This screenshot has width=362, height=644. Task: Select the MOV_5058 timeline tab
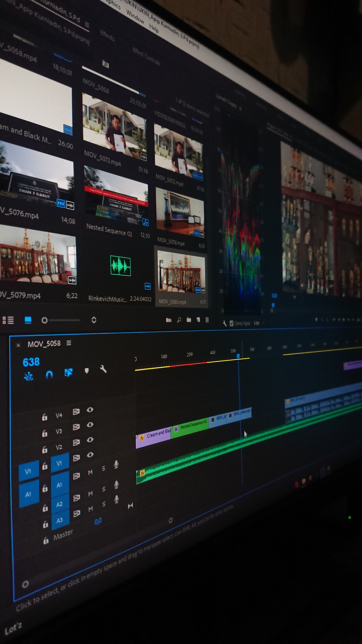pos(44,344)
